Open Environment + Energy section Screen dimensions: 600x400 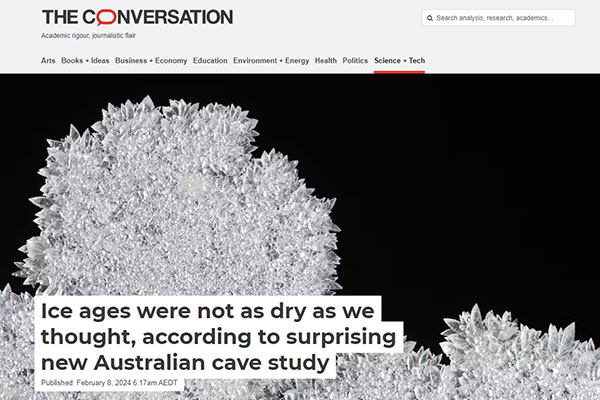pos(271,60)
